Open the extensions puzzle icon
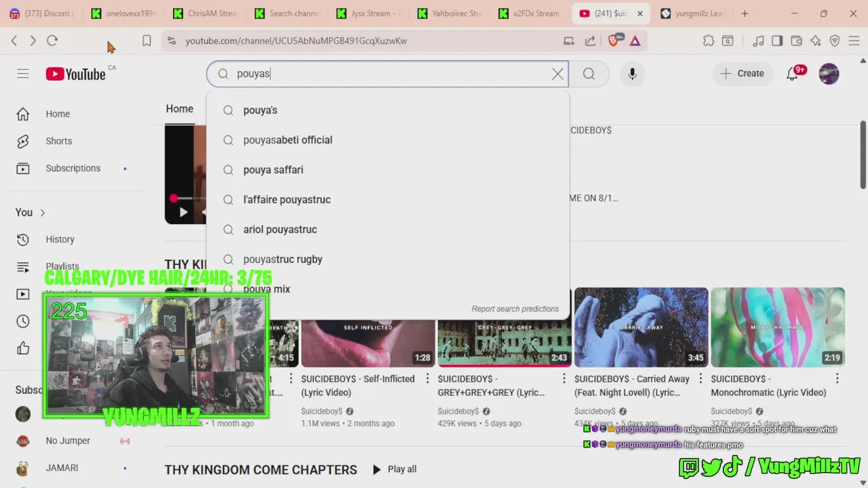Screen dimensions: 868x488 [709, 41]
